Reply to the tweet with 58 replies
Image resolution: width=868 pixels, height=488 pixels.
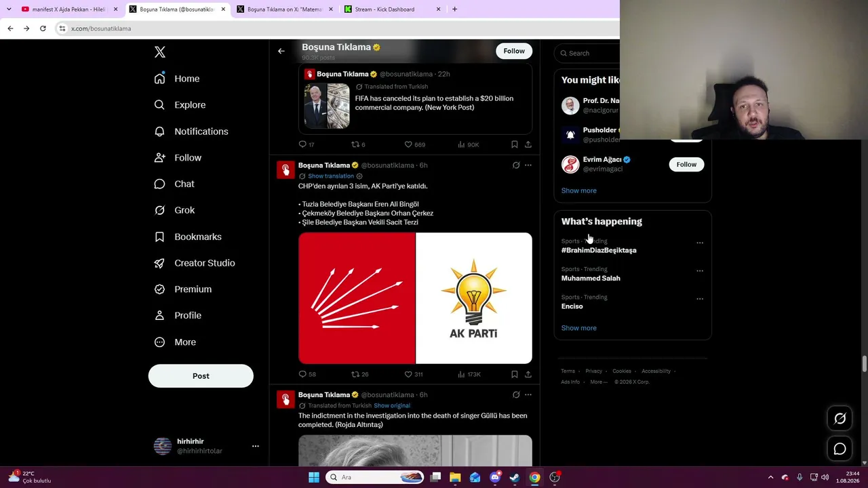click(307, 374)
